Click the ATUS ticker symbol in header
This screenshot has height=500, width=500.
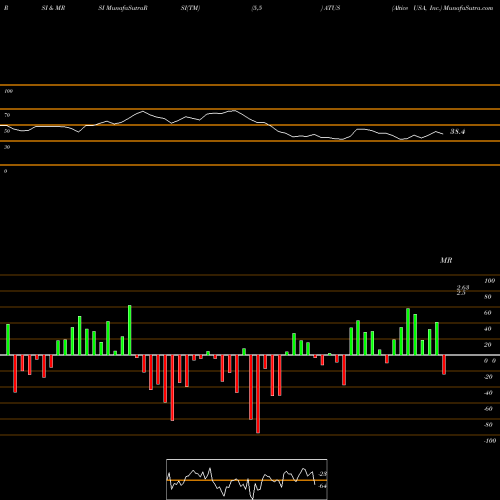pyautogui.click(x=332, y=8)
